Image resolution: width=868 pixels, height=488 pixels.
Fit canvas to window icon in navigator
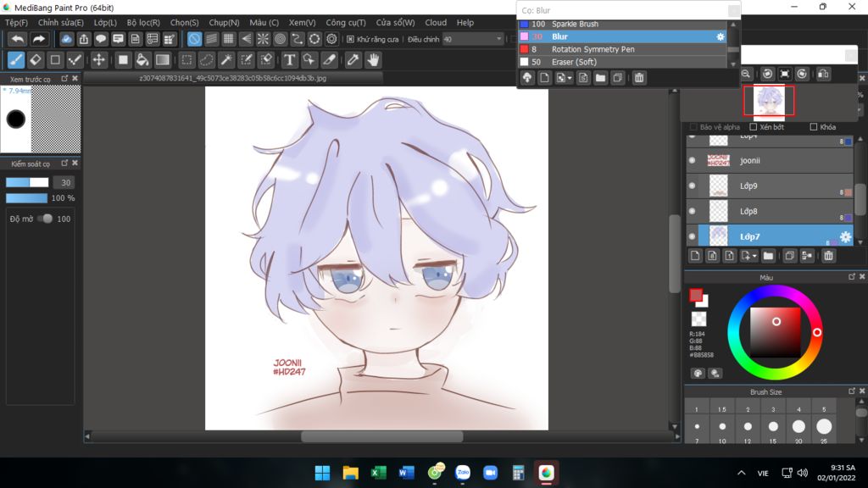(784, 74)
